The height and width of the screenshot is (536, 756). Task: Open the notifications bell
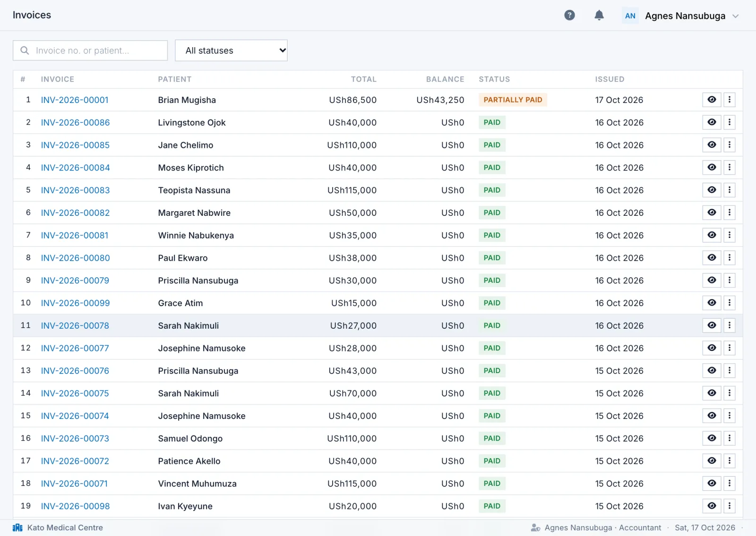tap(599, 16)
